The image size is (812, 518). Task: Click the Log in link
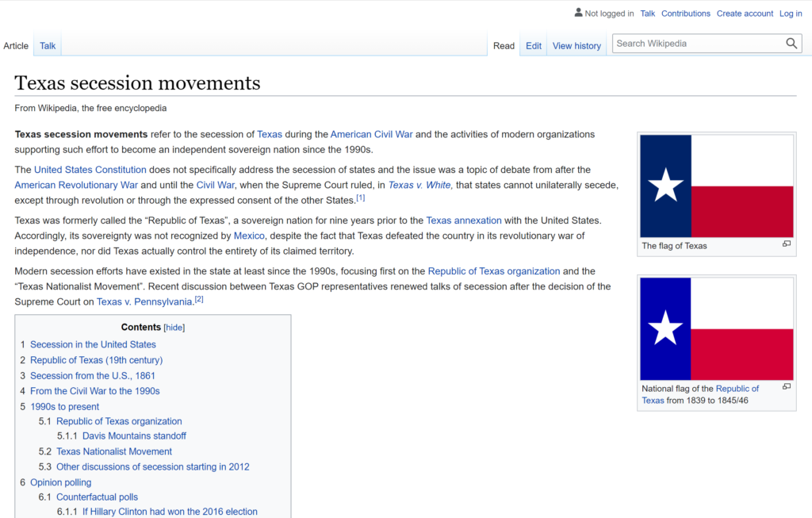[x=791, y=13]
